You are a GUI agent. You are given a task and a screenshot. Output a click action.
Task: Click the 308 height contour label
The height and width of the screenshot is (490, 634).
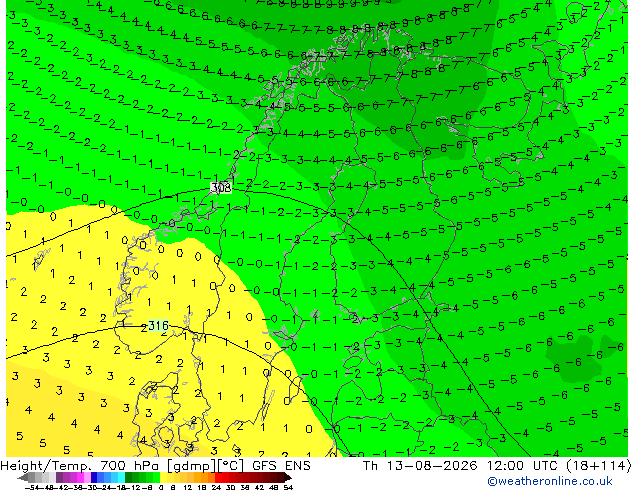[x=221, y=188]
